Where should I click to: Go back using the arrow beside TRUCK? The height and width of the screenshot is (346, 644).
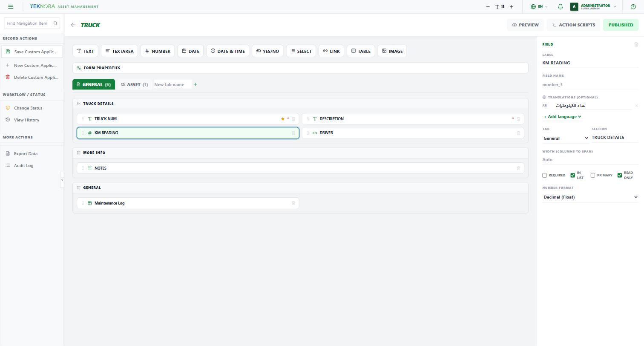click(x=73, y=25)
